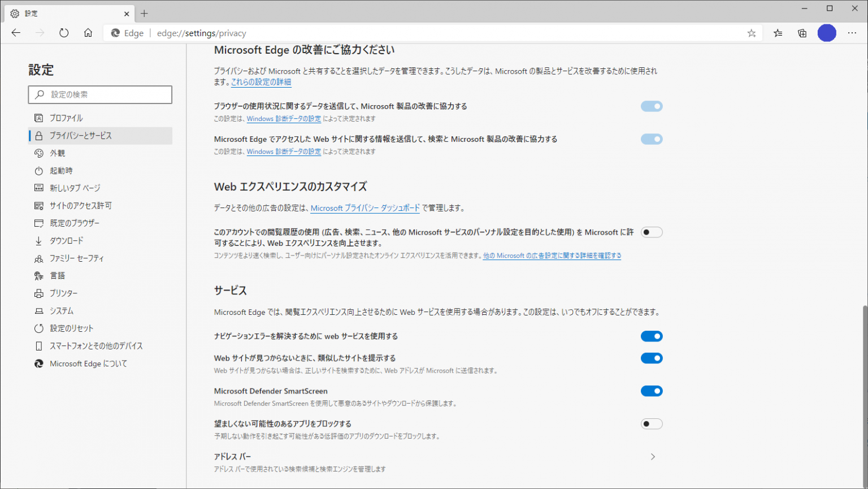This screenshot has height=489, width=868.
Task: Open the favorites hub icon
Action: pos(778,33)
